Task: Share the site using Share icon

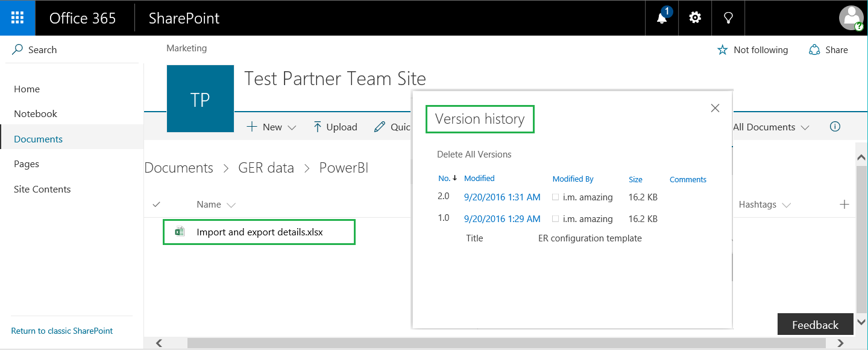Action: 815,50
